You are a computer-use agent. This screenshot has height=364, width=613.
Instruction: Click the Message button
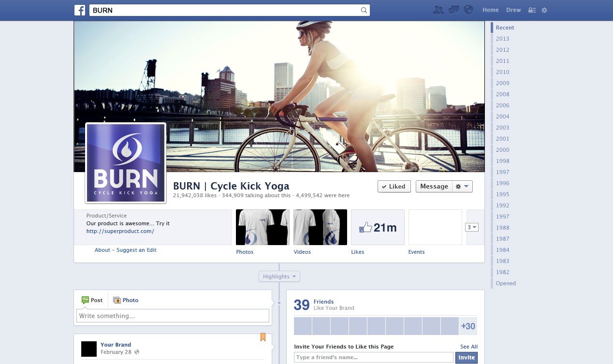tap(434, 187)
